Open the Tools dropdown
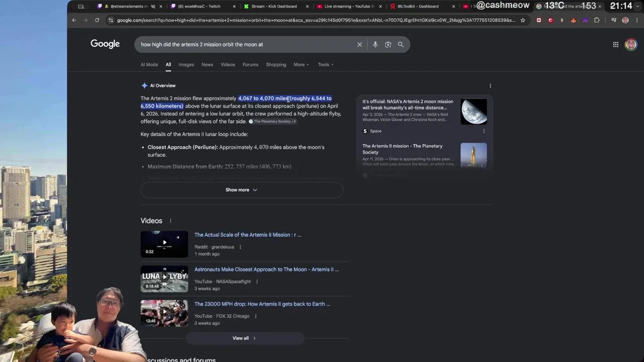This screenshot has width=644, height=362. coord(326,64)
